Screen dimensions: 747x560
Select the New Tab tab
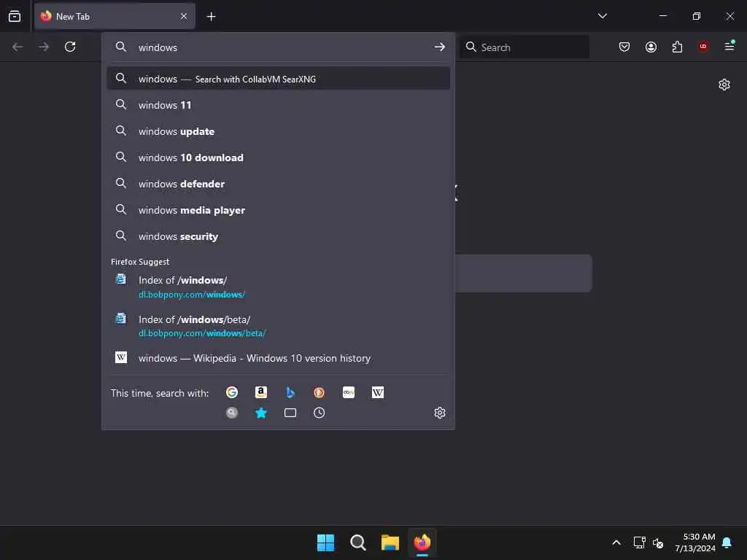tap(115, 16)
